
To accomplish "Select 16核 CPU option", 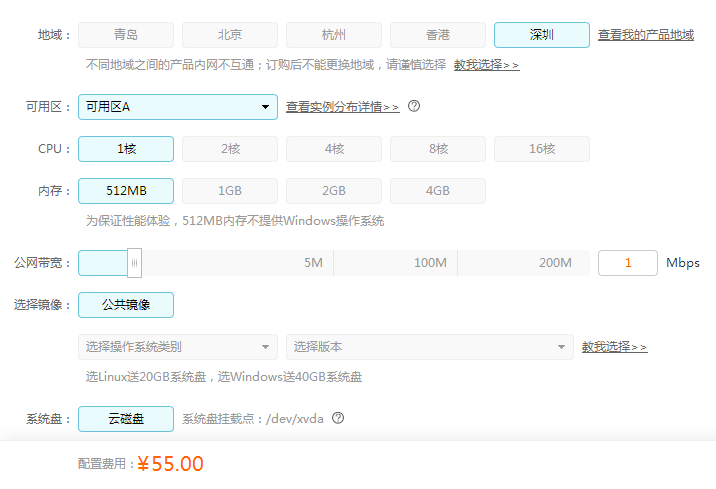I will tap(542, 149).
